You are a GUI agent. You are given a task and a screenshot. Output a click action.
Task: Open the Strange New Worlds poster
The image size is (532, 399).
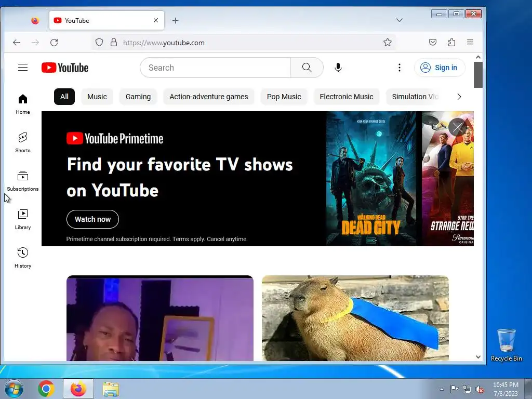(448, 179)
